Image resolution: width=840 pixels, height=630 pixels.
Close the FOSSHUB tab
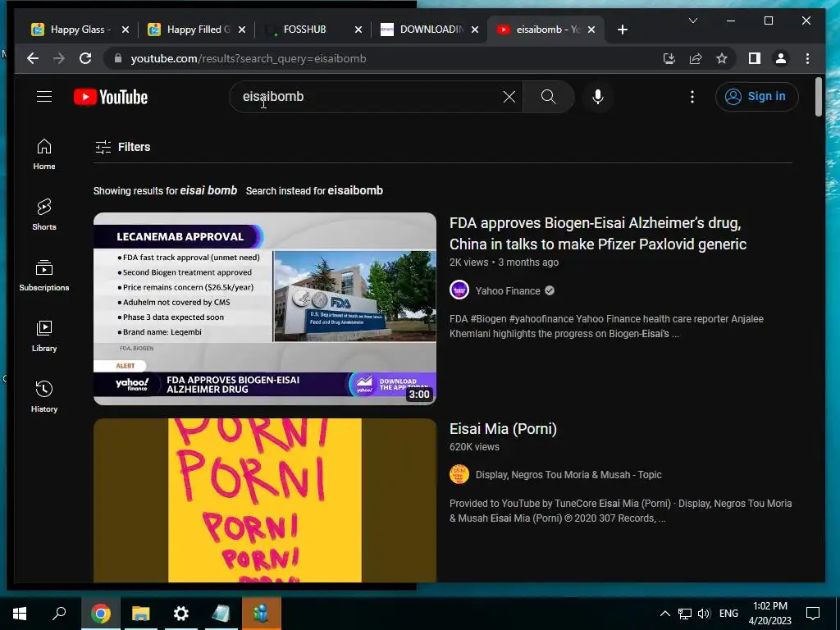358,30
